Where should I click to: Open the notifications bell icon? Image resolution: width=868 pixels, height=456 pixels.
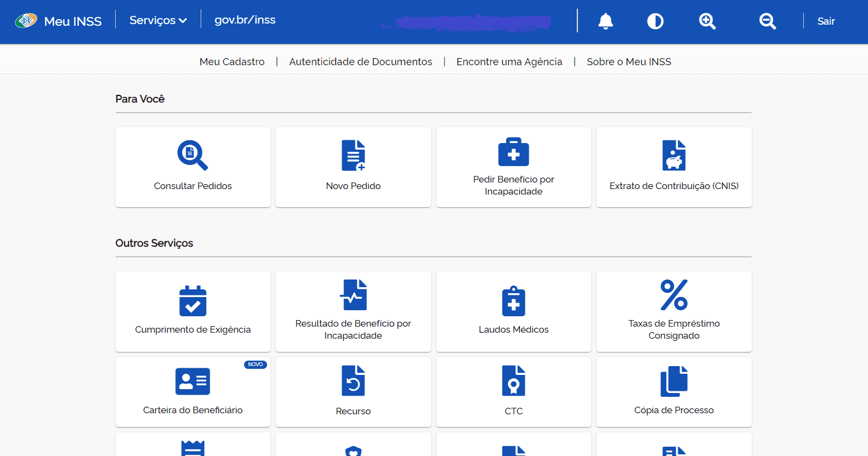605,21
